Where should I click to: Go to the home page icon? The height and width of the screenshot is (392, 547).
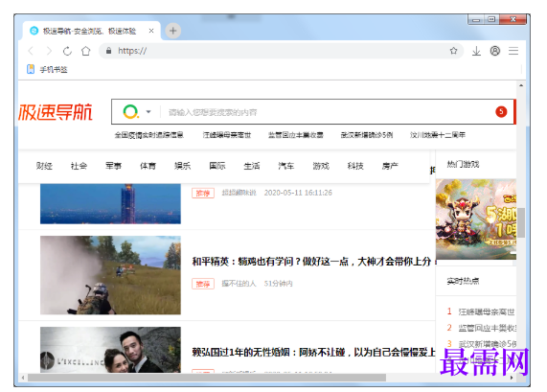click(x=86, y=51)
